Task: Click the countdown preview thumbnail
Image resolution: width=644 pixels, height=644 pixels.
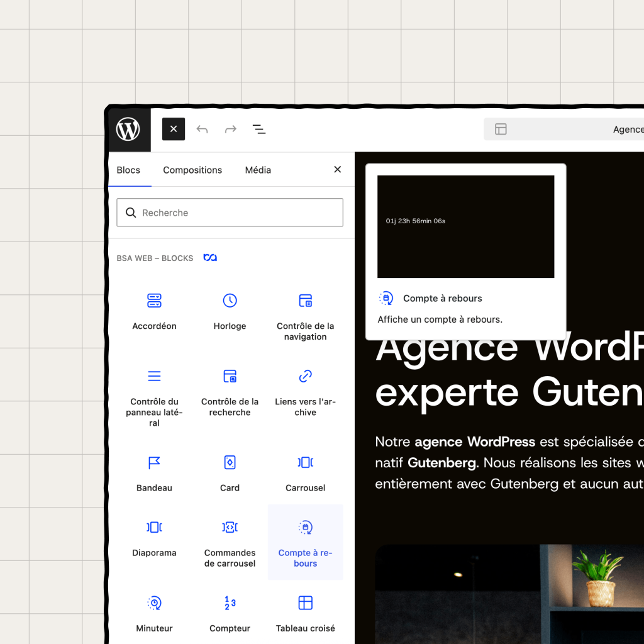Action: pyautogui.click(x=466, y=226)
